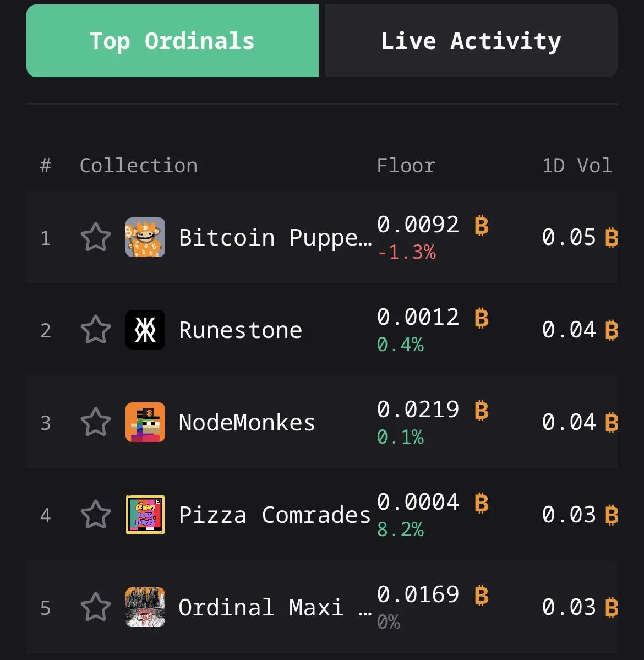Open the NodeMonkes collection name link

point(247,423)
